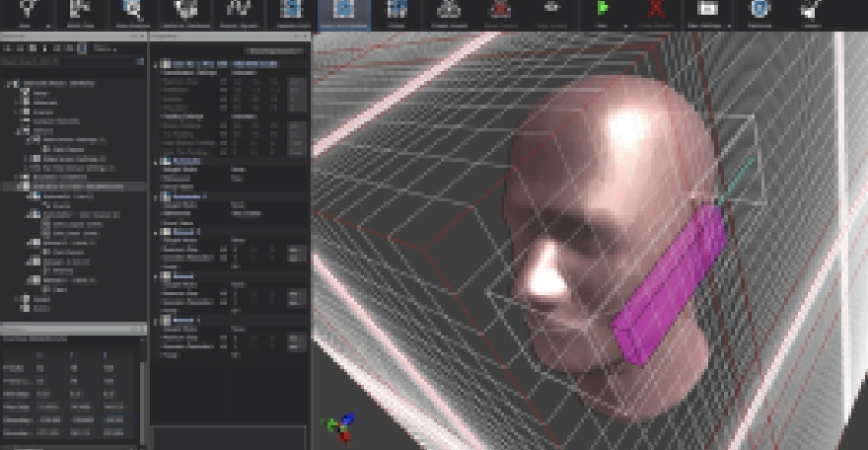Click the magnifier over blue square toolbar icon
The image size is (868, 450).
132,9
